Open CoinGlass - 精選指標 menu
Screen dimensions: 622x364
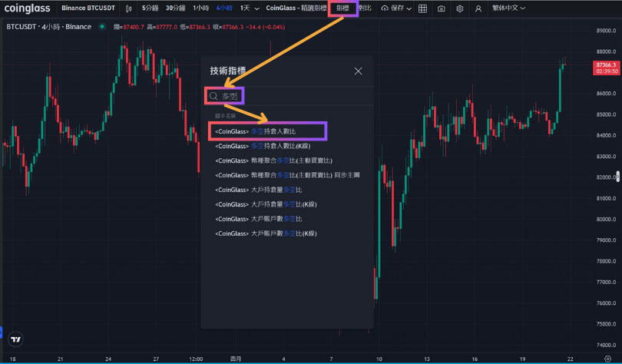(296, 8)
